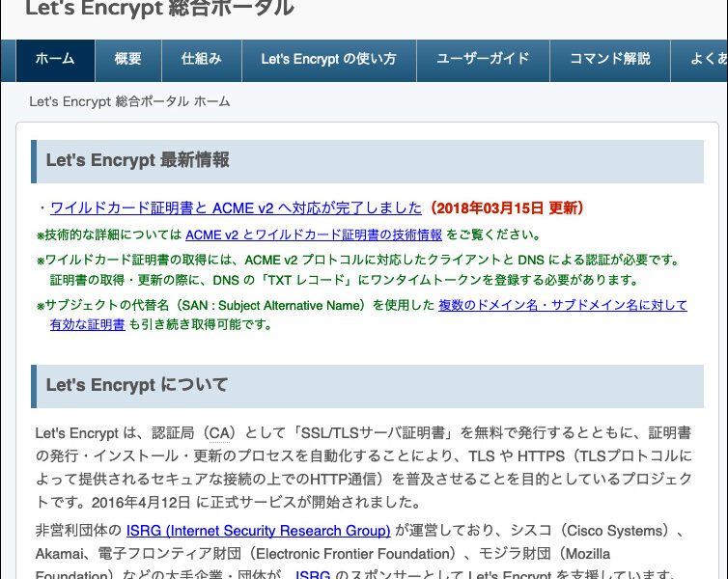728x579 pixels.
Task: Click the paragraph starting Let's Encrypt は、認証局
Action: (364, 468)
